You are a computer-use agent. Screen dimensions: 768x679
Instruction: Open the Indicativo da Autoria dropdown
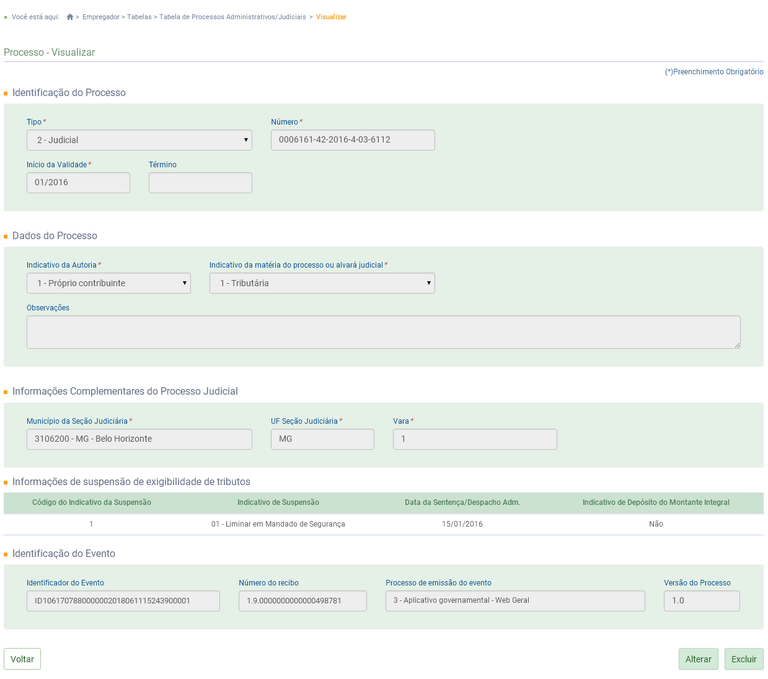[108, 283]
